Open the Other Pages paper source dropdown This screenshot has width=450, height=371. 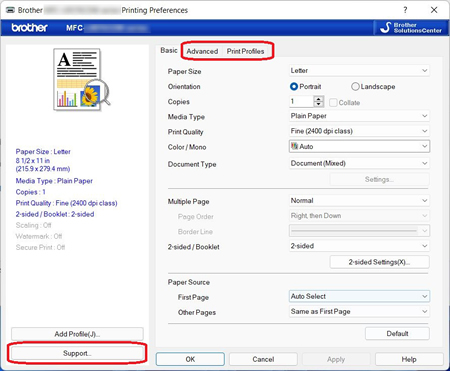359,312
